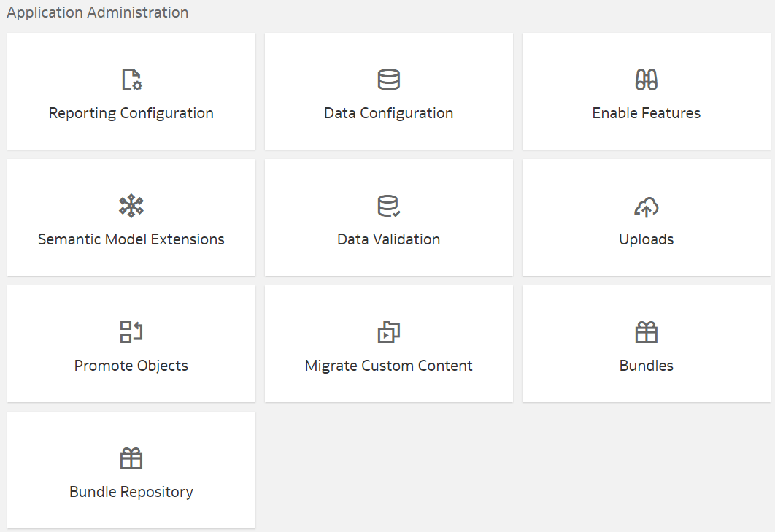The height and width of the screenshot is (532, 775).
Task: Open Promote Objects
Action: coord(131,343)
